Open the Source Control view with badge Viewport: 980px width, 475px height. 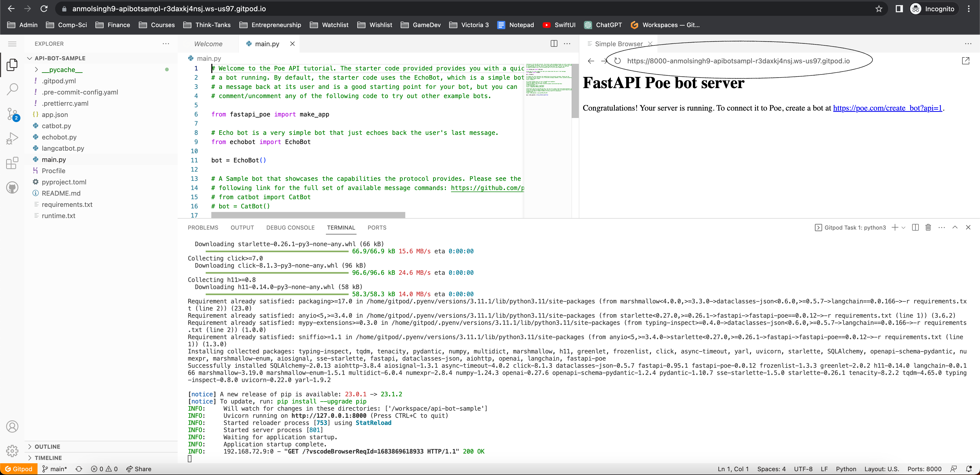click(12, 114)
